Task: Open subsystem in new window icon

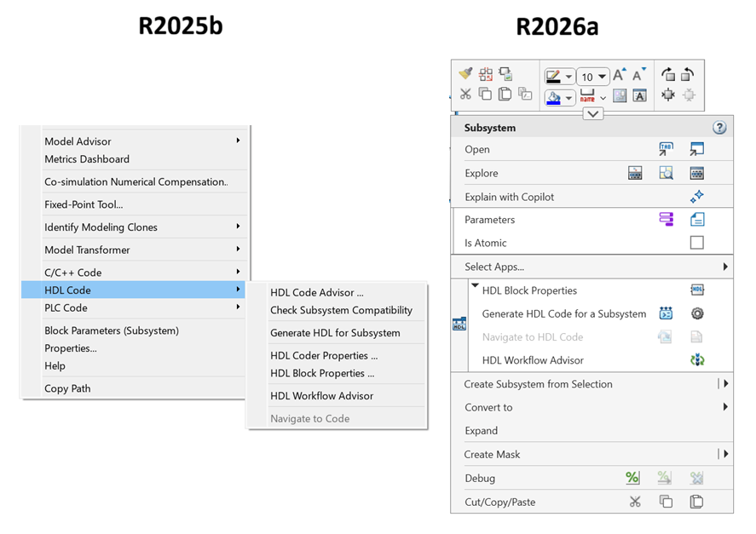Action: coord(696,149)
